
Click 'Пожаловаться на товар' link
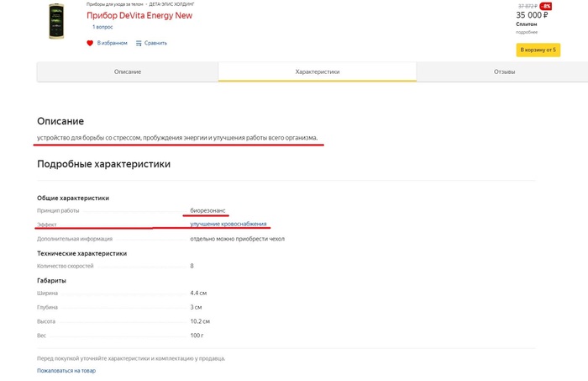(66, 370)
